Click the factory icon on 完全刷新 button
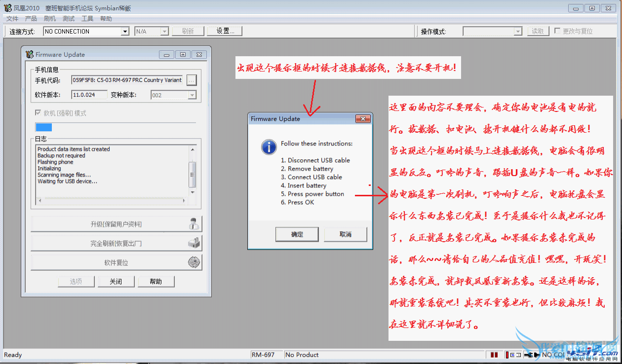 (194, 243)
